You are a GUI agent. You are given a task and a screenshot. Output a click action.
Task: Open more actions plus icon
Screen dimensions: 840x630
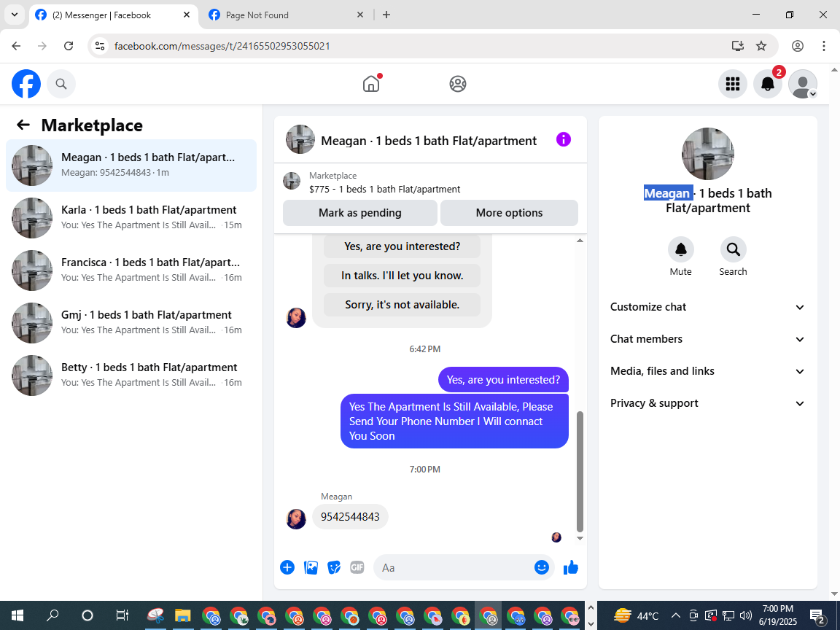pos(287,567)
